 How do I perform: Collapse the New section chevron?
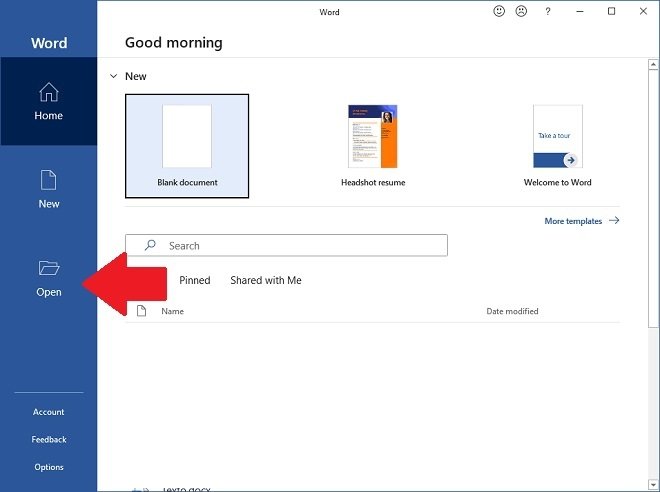coord(113,76)
